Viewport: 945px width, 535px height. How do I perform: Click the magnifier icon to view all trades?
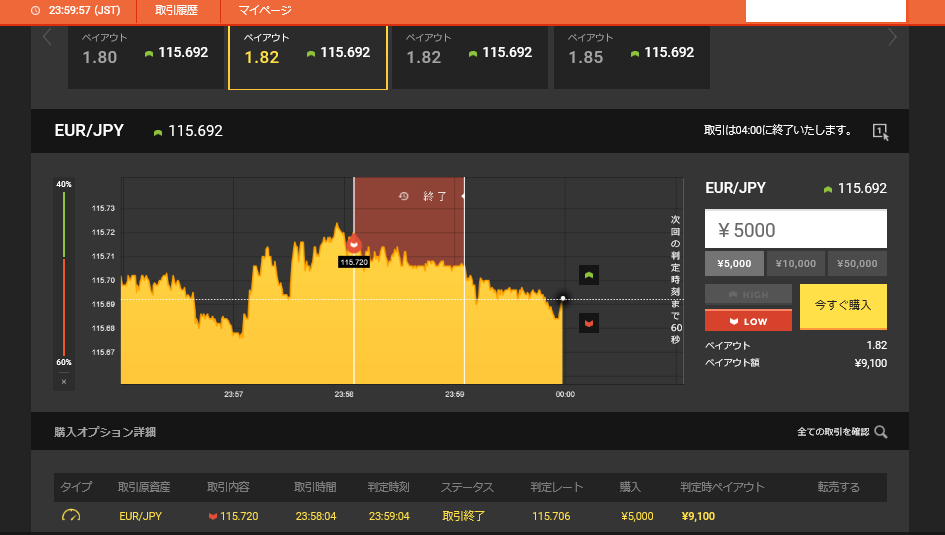[881, 432]
